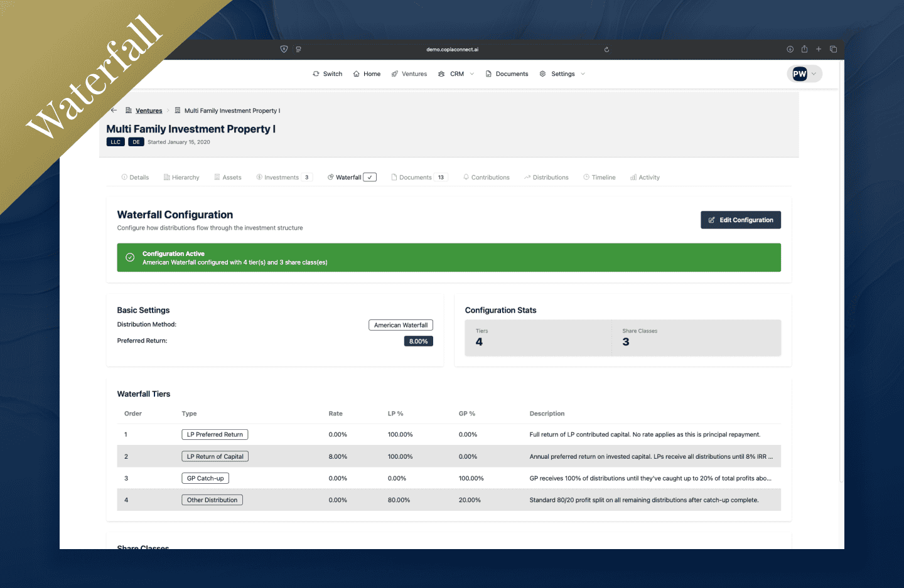Click the Switch icon in the navigation bar
Image resolution: width=904 pixels, height=588 pixels.
(316, 73)
